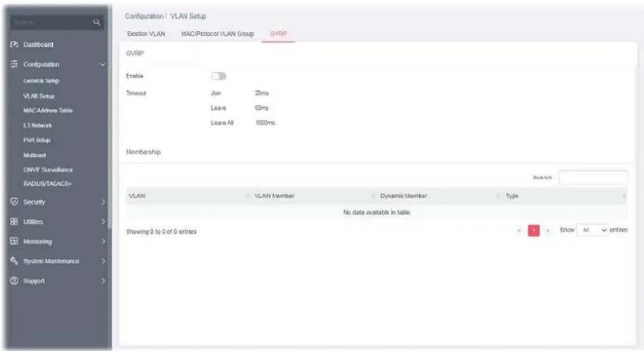This screenshot has width=644, height=351.
Task: Click the Membership table Search field
Action: coord(592,177)
